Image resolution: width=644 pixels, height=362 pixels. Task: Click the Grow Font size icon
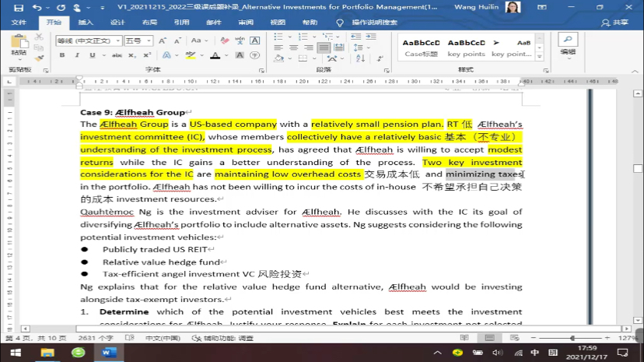[162, 41]
